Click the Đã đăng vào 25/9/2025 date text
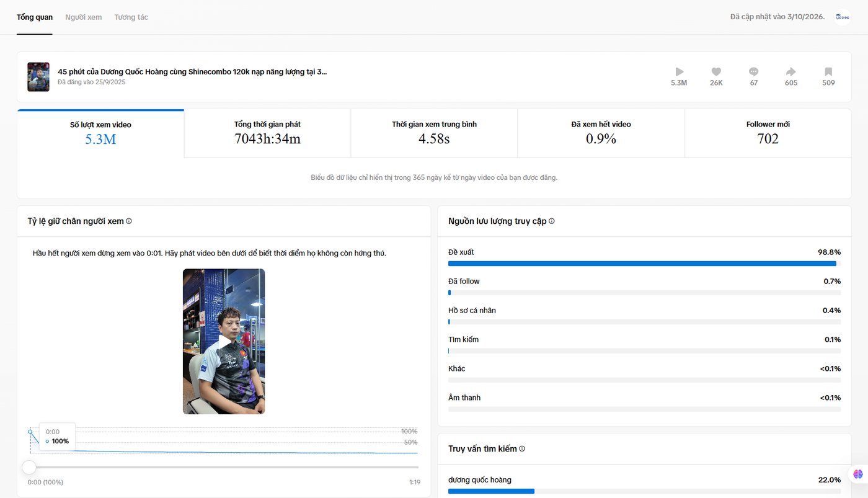This screenshot has height=498, width=868. (x=92, y=82)
